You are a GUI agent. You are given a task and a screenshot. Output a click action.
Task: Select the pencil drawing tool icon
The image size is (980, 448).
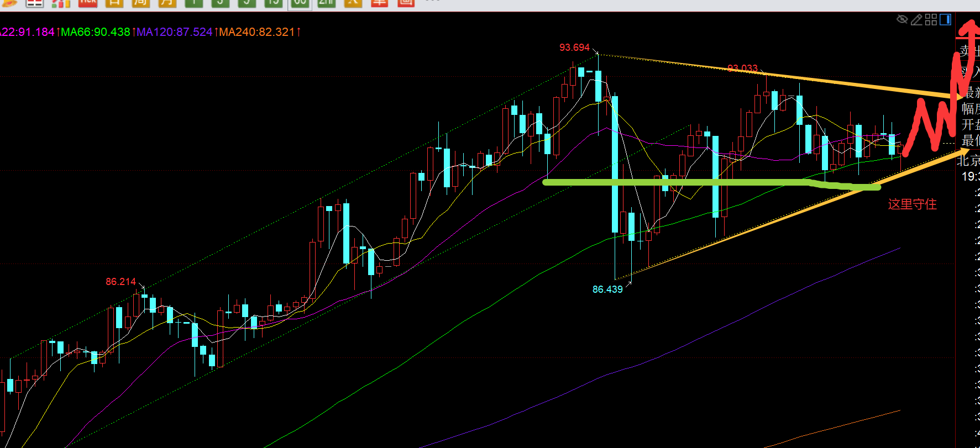pyautogui.click(x=916, y=20)
